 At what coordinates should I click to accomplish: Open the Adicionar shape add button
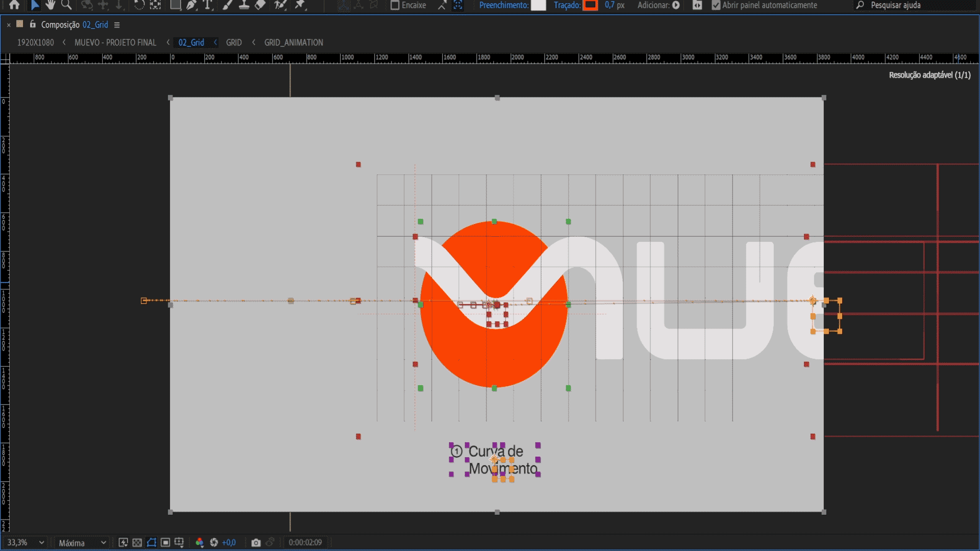(x=676, y=5)
